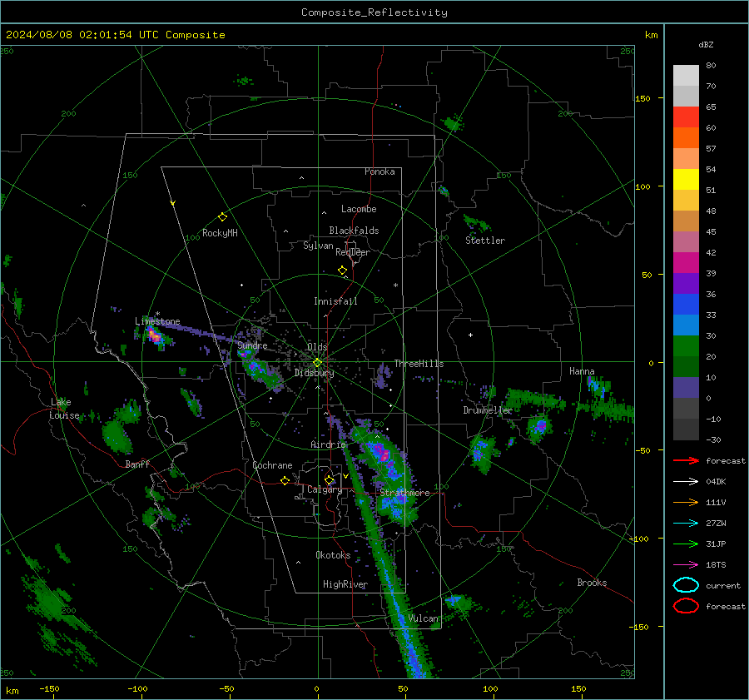Click the RedDeer city label
The height and width of the screenshot is (700, 749).
coord(353,252)
